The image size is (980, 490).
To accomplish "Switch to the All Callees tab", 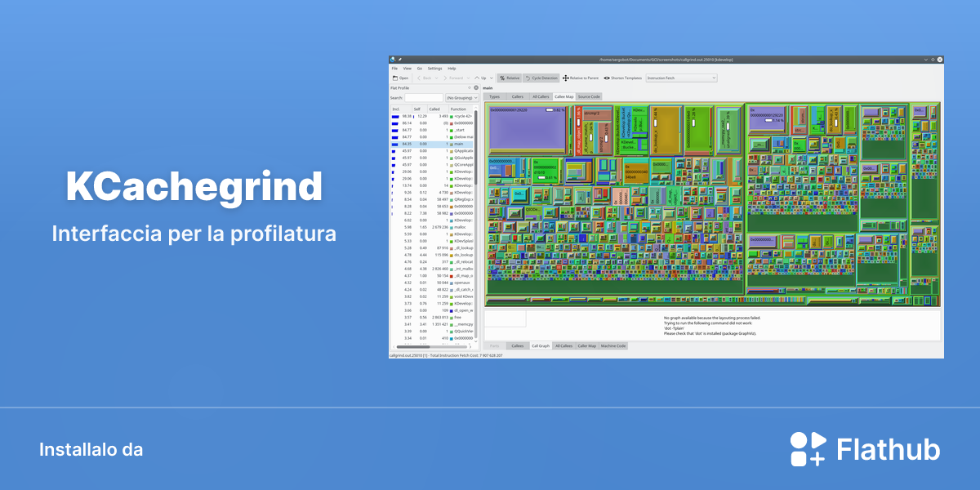I will coord(563,346).
